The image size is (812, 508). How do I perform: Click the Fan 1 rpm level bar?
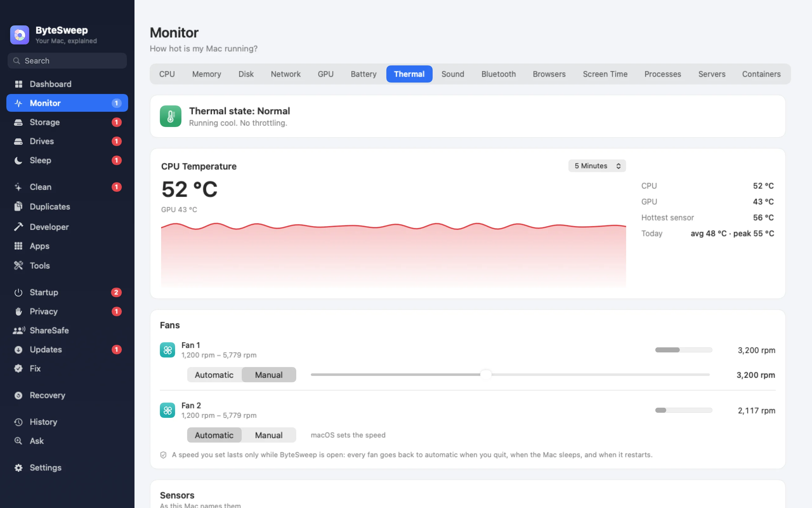(x=684, y=350)
